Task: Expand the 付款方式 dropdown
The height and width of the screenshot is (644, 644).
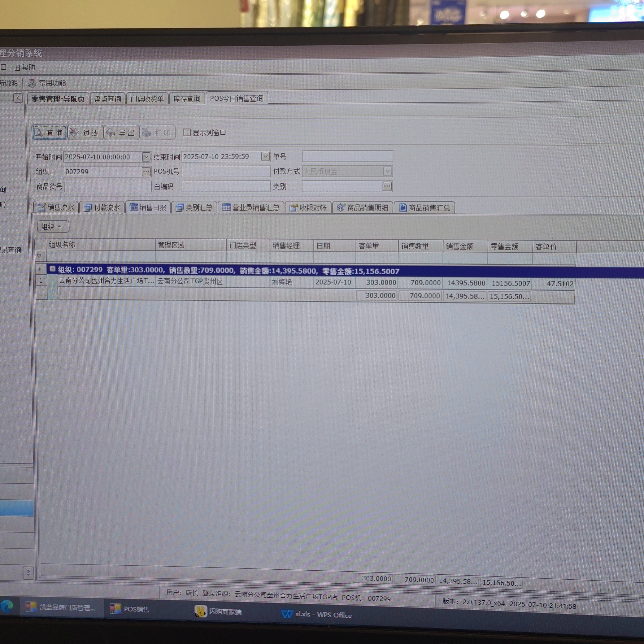Action: tap(387, 171)
